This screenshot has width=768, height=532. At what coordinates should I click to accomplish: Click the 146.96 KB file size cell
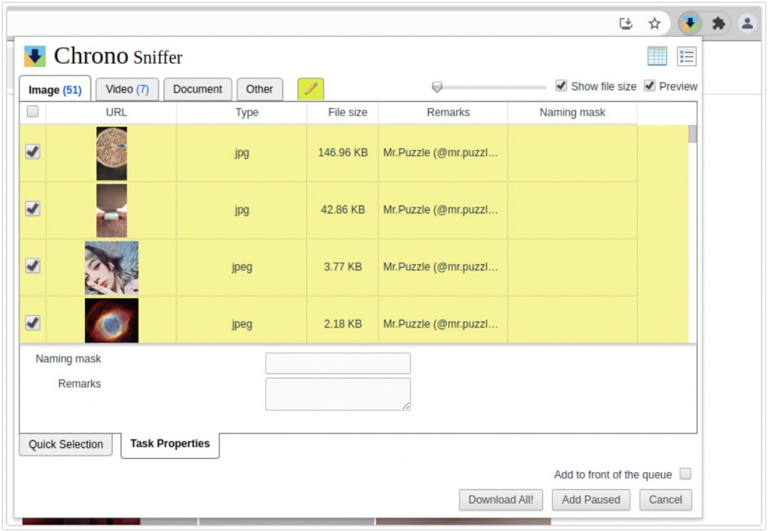(343, 153)
